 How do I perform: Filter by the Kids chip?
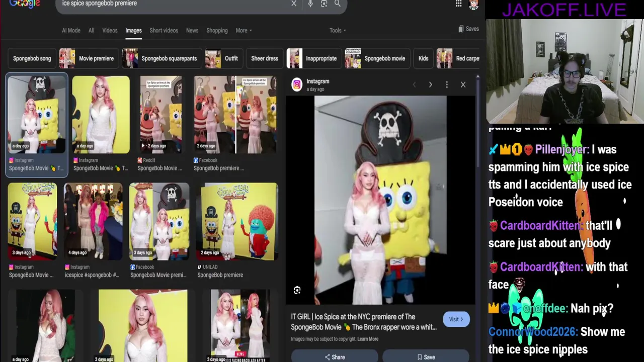423,58
